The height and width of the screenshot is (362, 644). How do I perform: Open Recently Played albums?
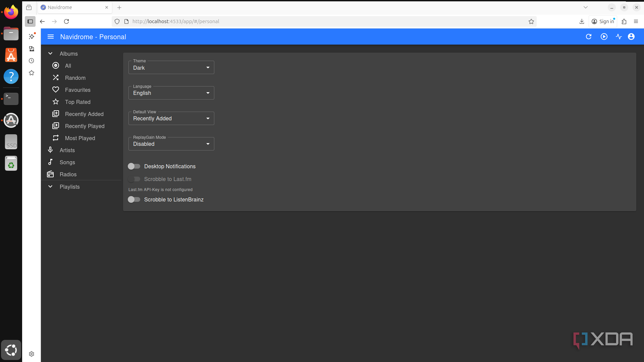pyautogui.click(x=81, y=126)
